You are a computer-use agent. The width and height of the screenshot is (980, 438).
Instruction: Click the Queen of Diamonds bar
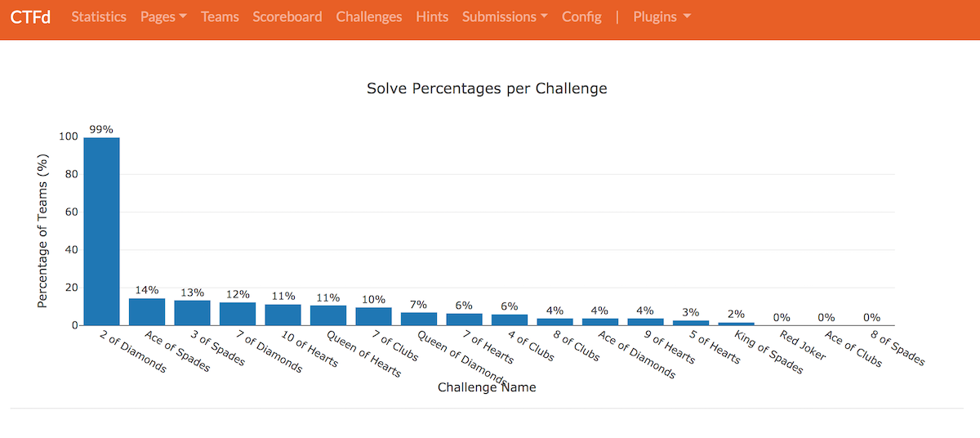click(x=419, y=319)
